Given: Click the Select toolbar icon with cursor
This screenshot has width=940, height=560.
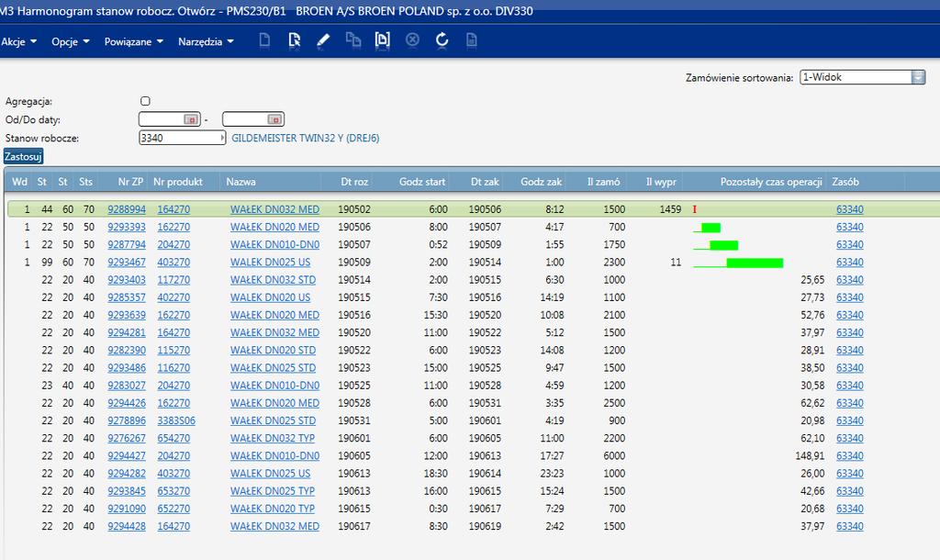Looking at the screenshot, I should (x=294, y=40).
